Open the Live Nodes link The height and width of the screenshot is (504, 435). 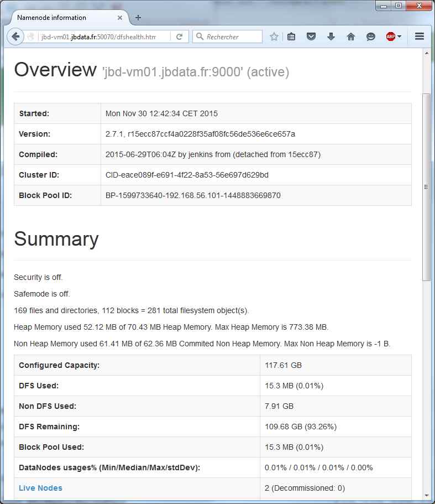coord(40,488)
